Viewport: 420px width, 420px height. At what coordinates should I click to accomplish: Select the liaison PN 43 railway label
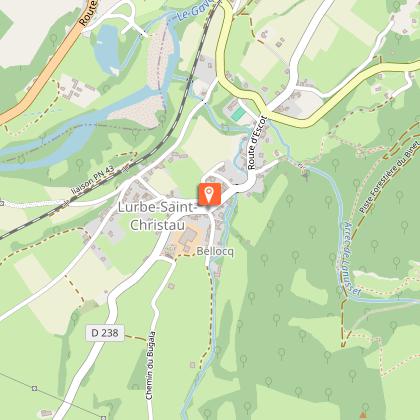coord(93,180)
